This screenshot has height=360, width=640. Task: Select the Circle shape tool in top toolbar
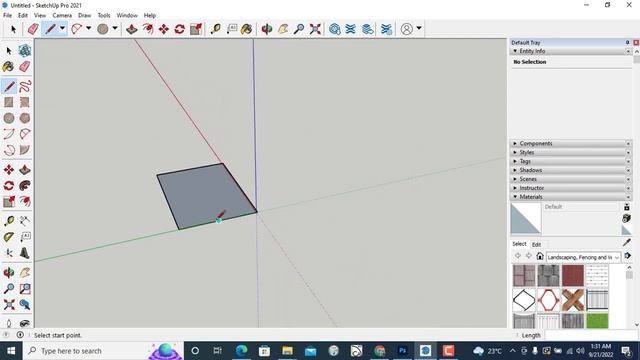pyautogui.click(x=102, y=29)
